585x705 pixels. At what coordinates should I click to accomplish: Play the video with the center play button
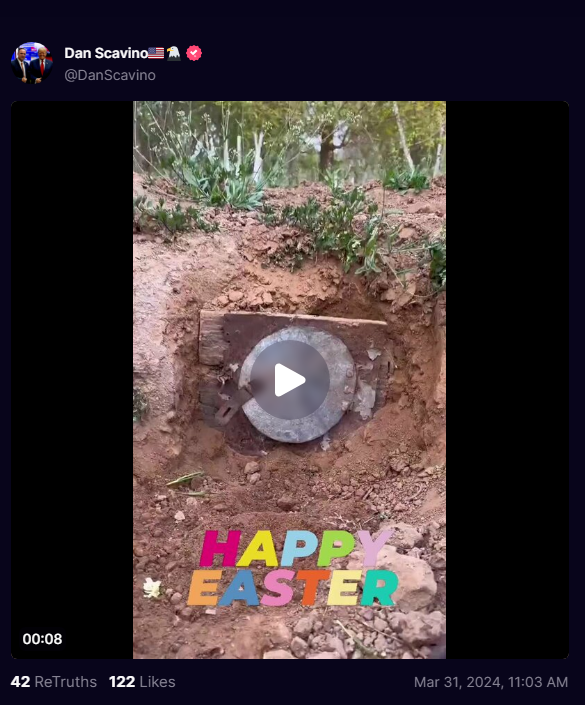(x=290, y=380)
